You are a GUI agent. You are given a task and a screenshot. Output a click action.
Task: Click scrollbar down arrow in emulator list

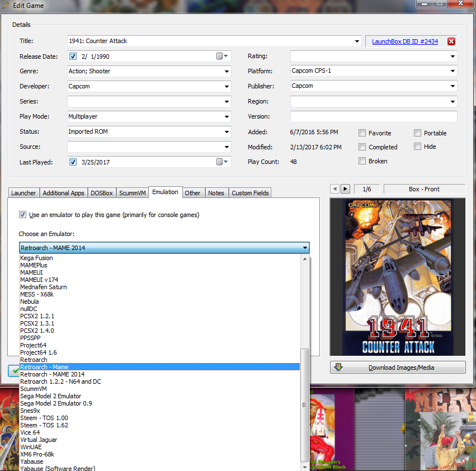coord(305,467)
